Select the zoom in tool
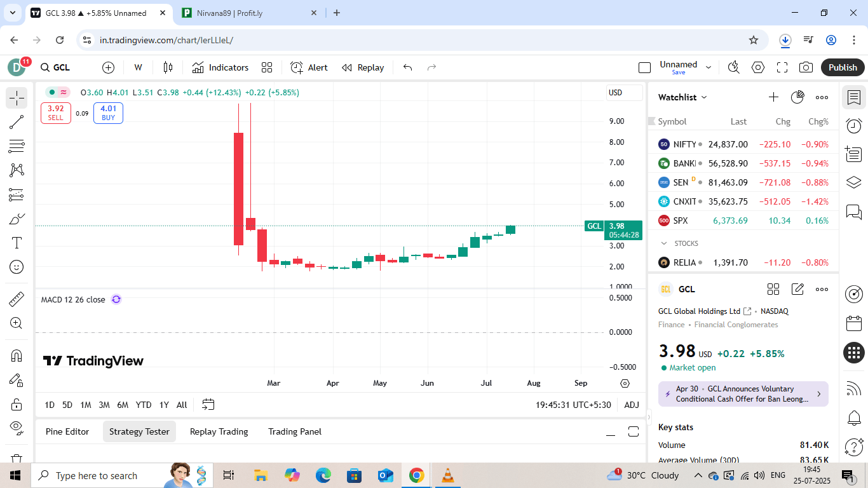The image size is (868, 488). point(17,323)
